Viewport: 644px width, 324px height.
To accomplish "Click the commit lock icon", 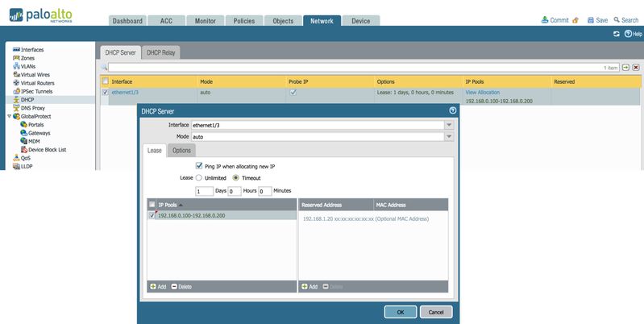I will 575,19.
